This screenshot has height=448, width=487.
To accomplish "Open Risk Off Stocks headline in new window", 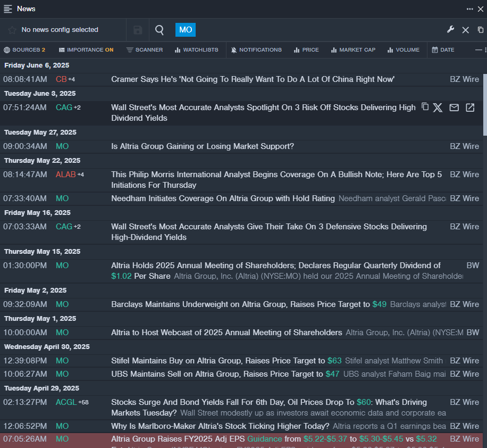I will coord(470,107).
